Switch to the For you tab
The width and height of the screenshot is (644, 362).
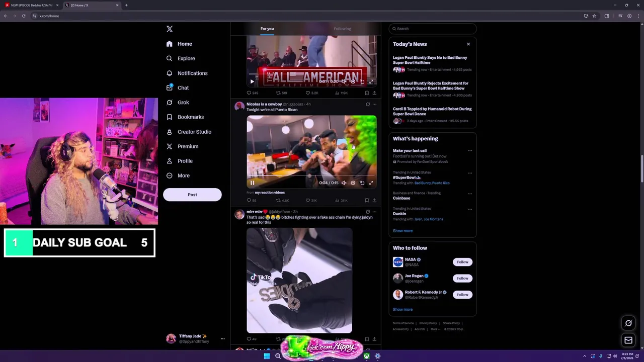(267, 29)
